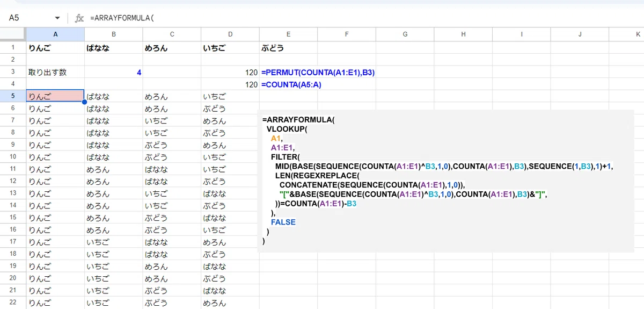Screen dimensions: 644x309
Task: Select column B header
Action: 114,34
